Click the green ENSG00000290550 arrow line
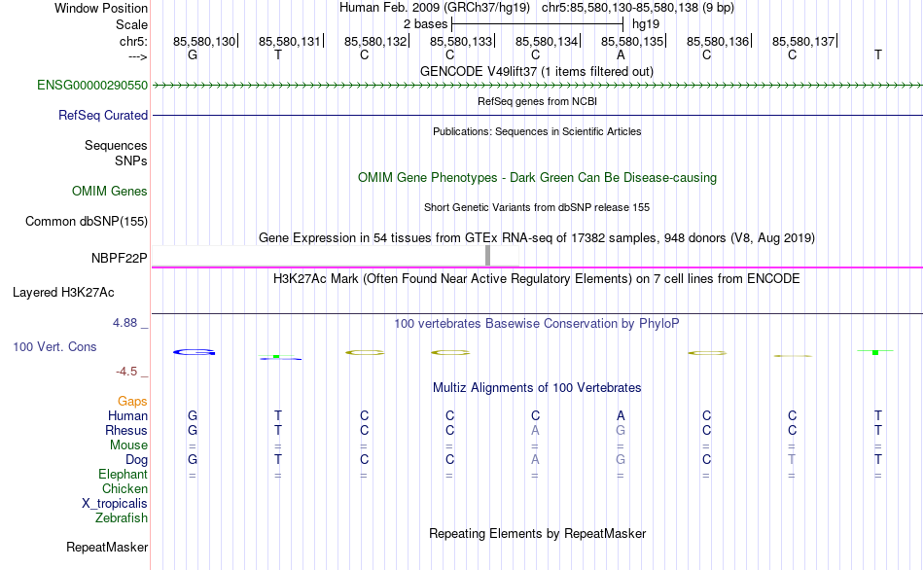The image size is (924, 570). pos(537,86)
